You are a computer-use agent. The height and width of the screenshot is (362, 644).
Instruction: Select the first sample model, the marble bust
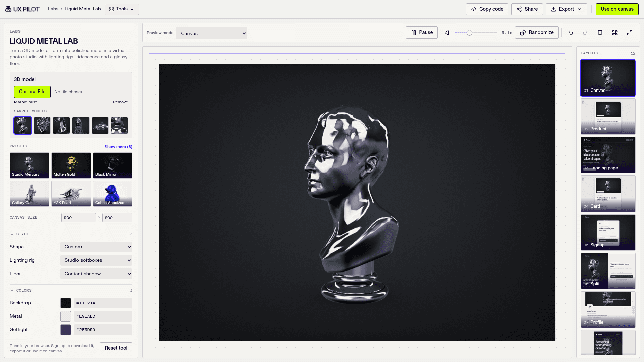tap(23, 125)
